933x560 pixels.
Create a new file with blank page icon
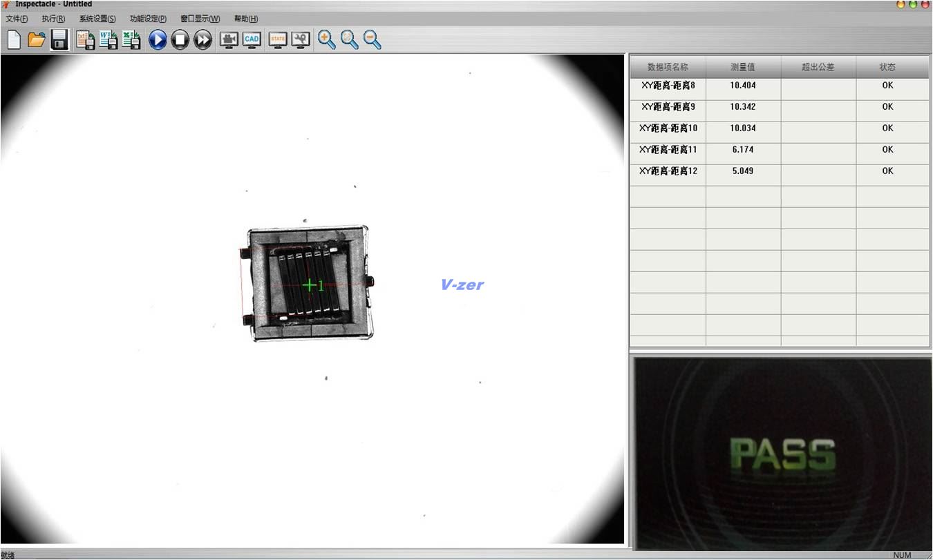(x=14, y=39)
